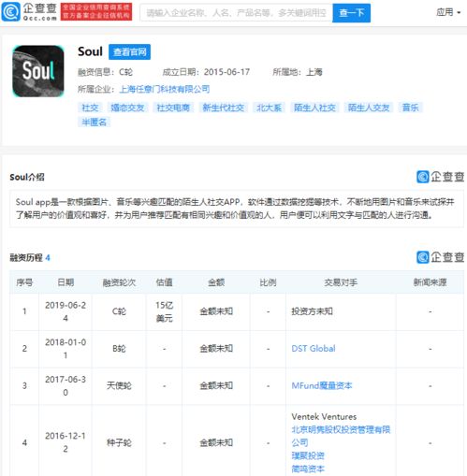Click the 交易对手 column header
467x476 pixels.
(x=341, y=282)
